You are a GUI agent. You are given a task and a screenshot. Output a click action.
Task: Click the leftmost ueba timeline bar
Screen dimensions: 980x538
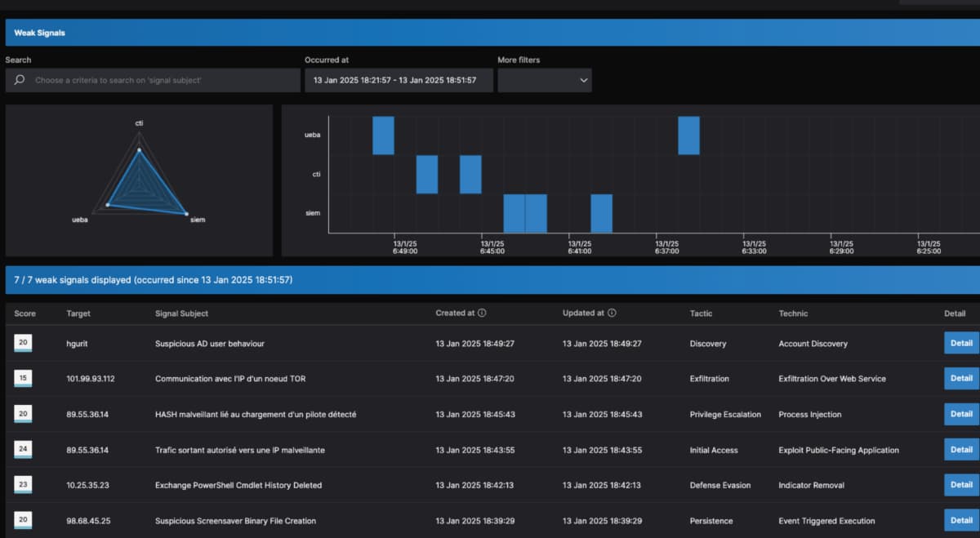383,136
